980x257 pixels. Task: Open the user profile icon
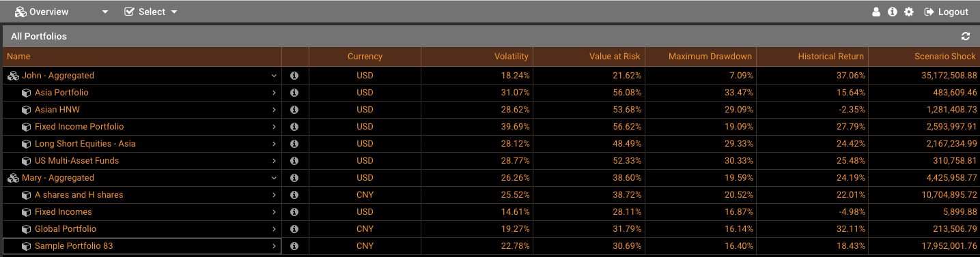coord(876,12)
